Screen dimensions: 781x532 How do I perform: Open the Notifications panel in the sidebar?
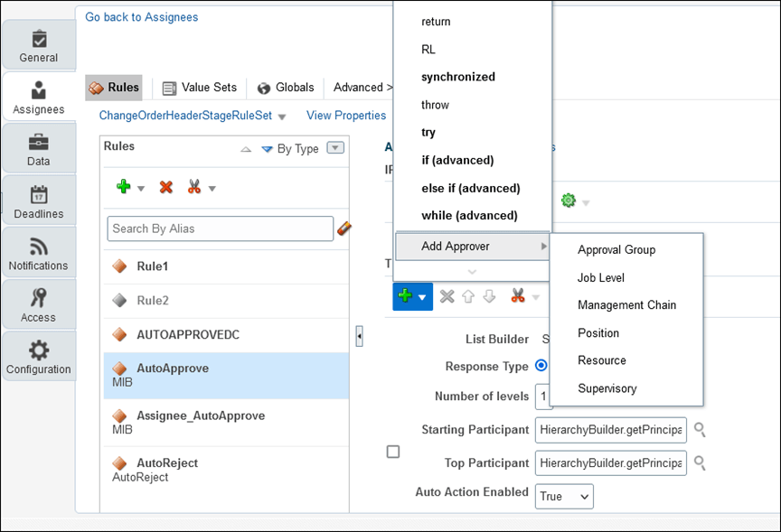(39, 252)
